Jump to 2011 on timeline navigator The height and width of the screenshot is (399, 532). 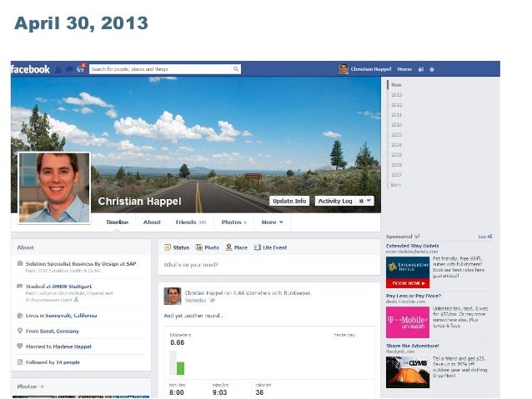pos(396,115)
